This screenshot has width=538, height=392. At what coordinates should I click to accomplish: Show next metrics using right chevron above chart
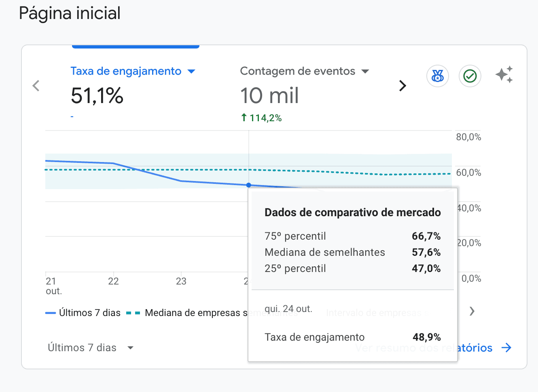[402, 86]
